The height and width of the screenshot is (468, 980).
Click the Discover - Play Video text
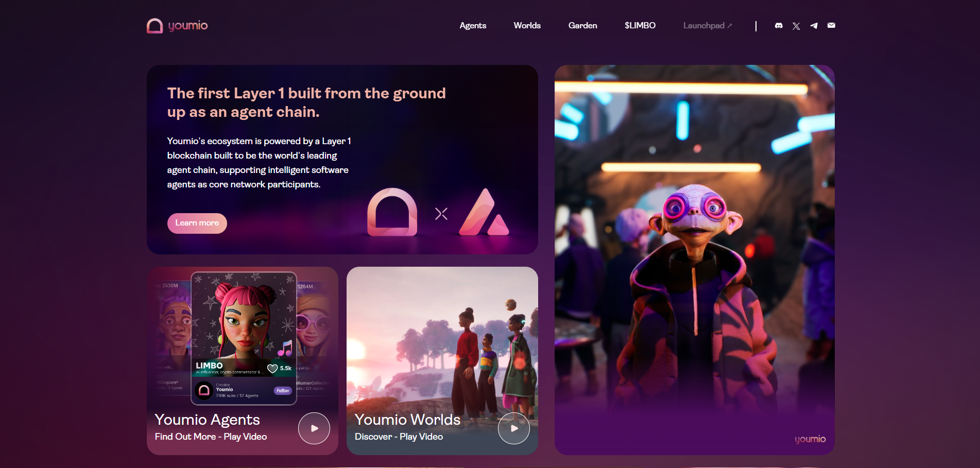click(x=399, y=437)
